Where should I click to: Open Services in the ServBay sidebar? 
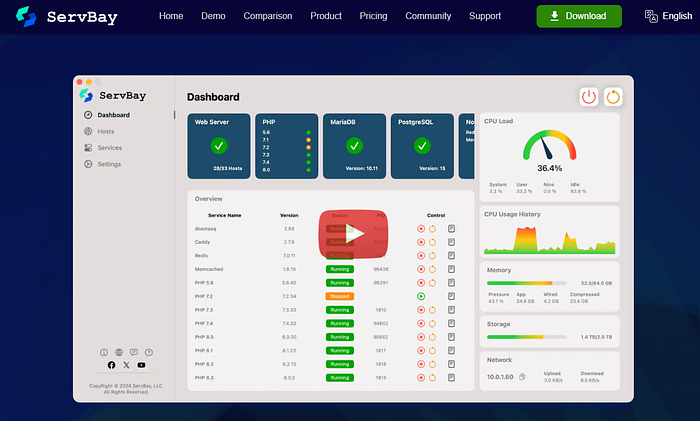(x=103, y=148)
